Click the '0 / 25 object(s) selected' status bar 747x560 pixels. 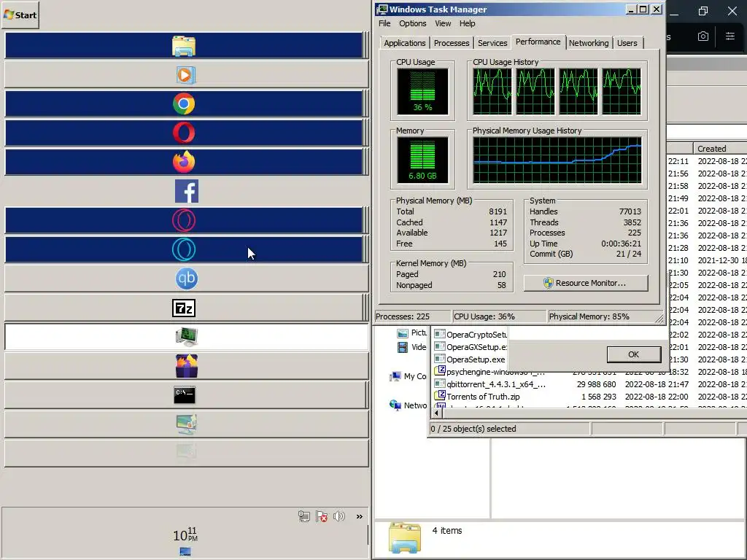509,429
